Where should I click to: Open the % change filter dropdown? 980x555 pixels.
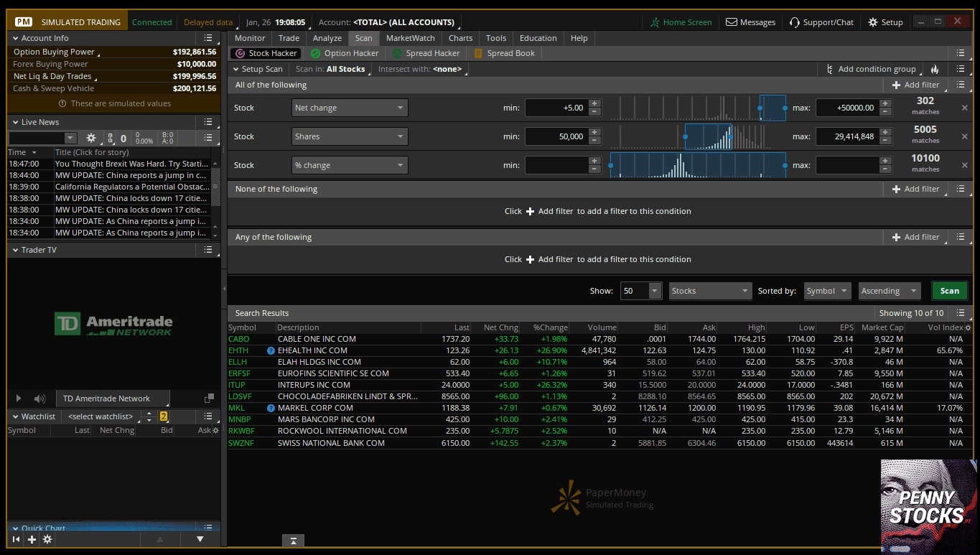coord(350,165)
